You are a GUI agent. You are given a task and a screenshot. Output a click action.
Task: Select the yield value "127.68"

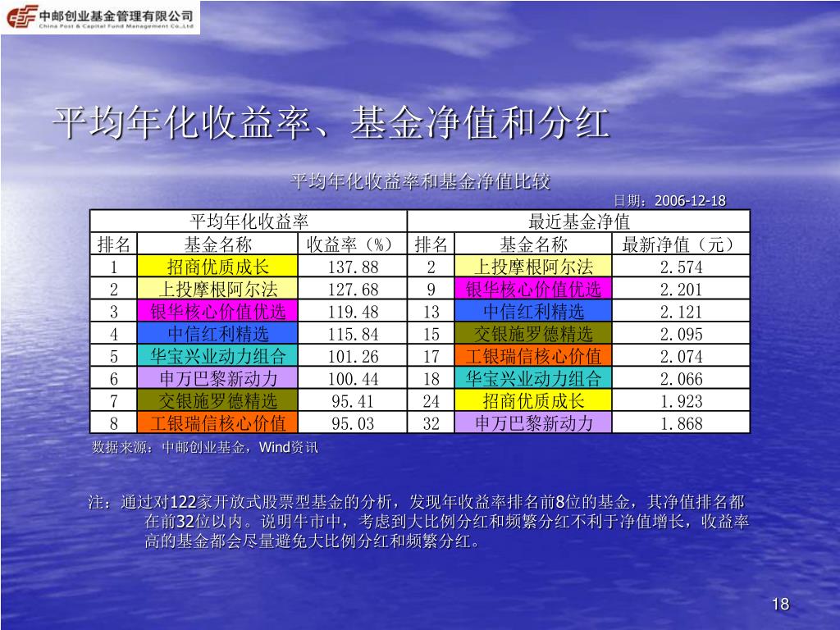coord(353,290)
